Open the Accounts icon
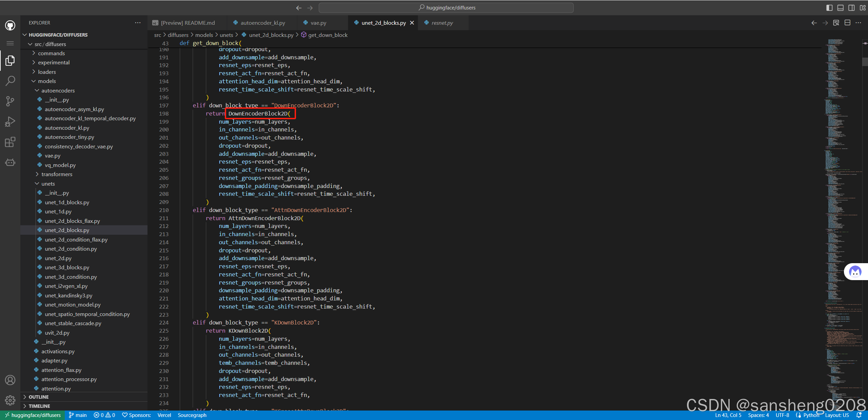 coord(10,380)
